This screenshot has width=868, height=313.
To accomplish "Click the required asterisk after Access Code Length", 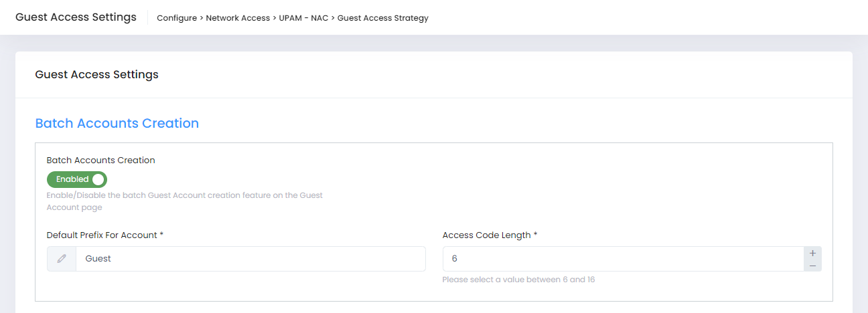I will 535,235.
